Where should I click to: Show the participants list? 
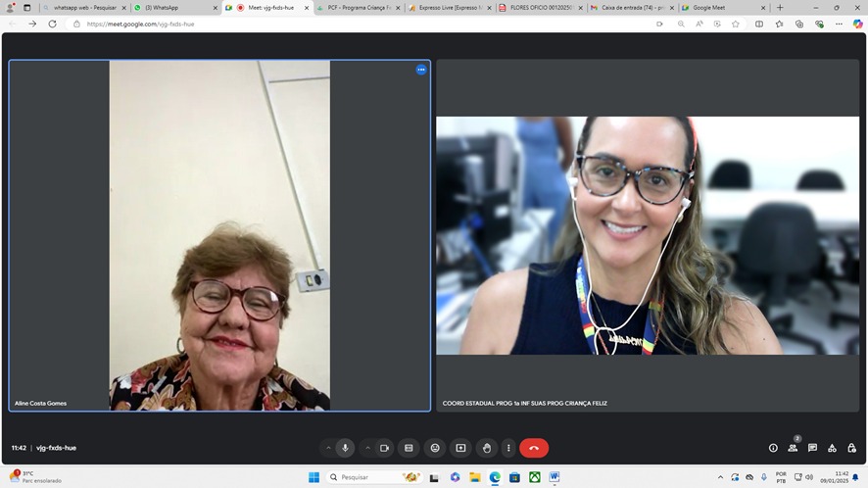(x=793, y=448)
